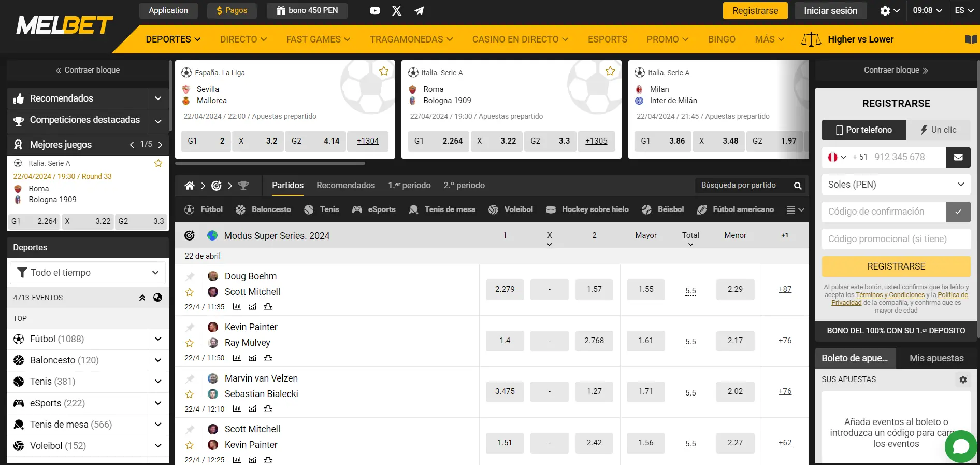Open ES language selector
980x465 pixels.
point(963,10)
